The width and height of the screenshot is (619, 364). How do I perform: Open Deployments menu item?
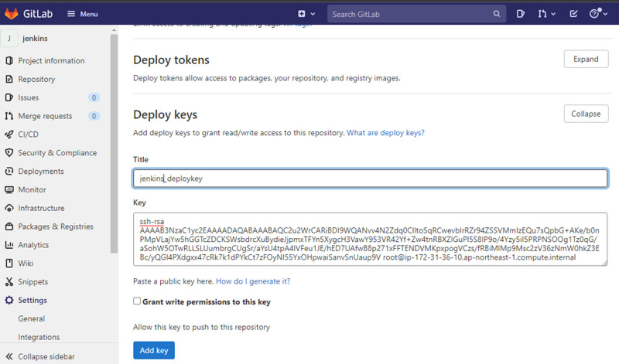pyautogui.click(x=41, y=171)
